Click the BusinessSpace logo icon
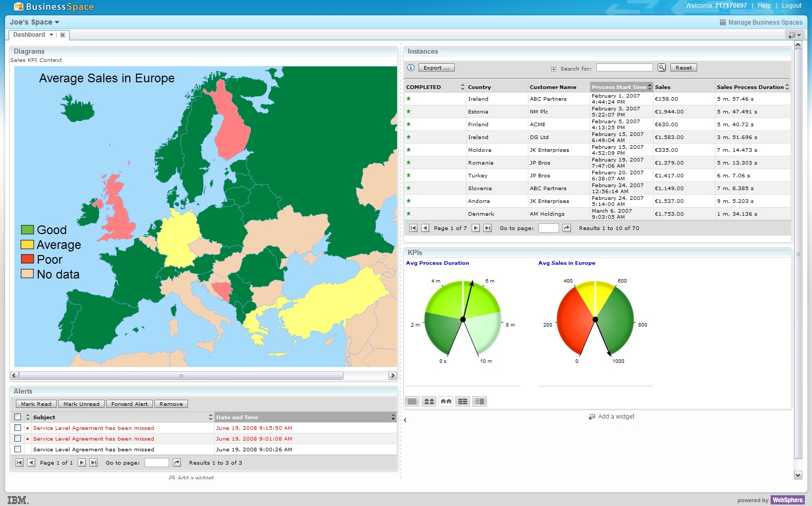812x506 pixels. point(18,7)
